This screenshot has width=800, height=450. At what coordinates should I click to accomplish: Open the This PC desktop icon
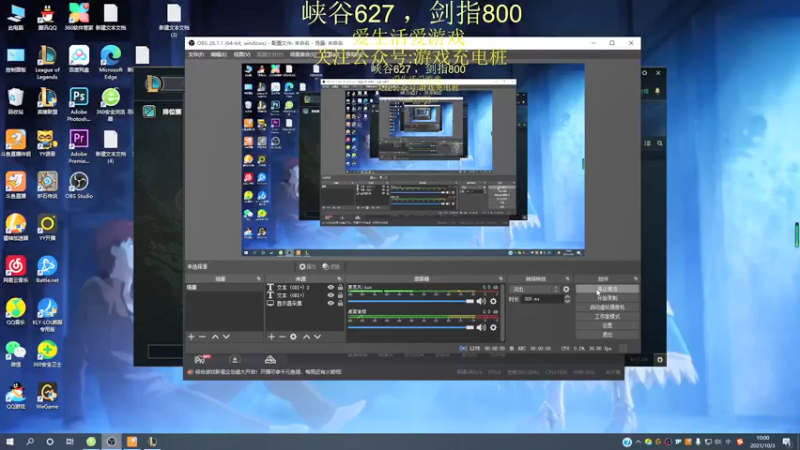(15, 17)
